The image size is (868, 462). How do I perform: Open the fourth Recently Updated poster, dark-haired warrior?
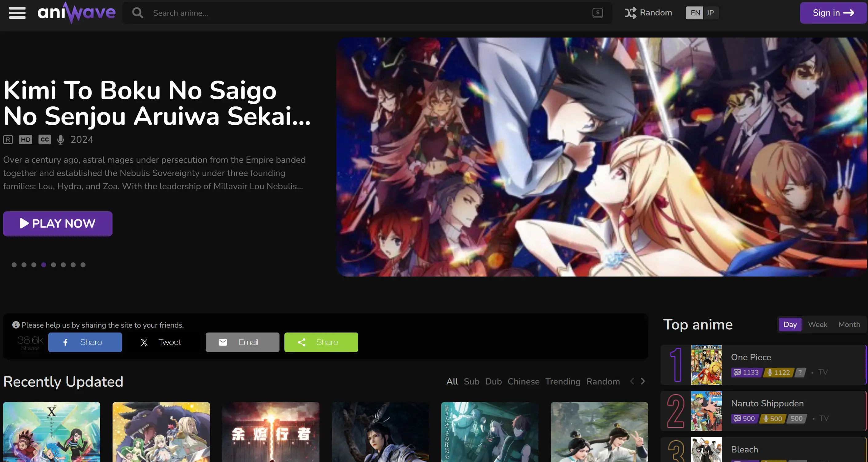380,432
